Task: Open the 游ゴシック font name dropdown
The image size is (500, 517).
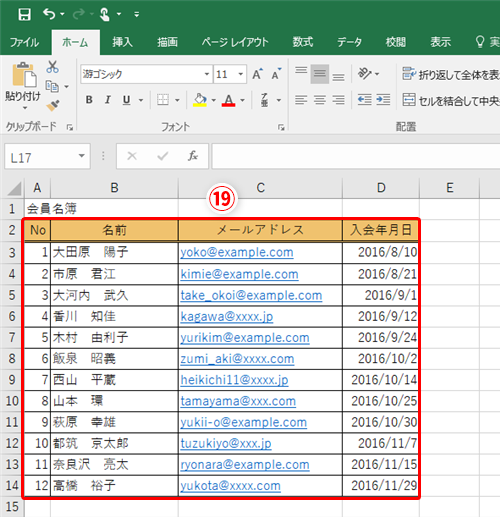Action: pos(207,74)
